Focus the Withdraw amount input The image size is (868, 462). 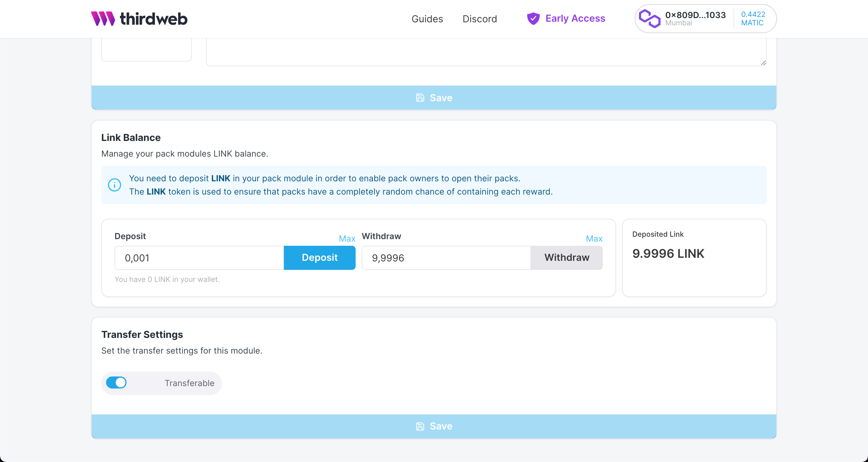tap(446, 258)
